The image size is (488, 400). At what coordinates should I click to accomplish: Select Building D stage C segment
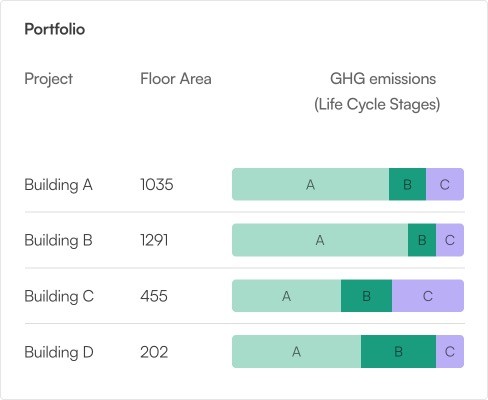450,352
